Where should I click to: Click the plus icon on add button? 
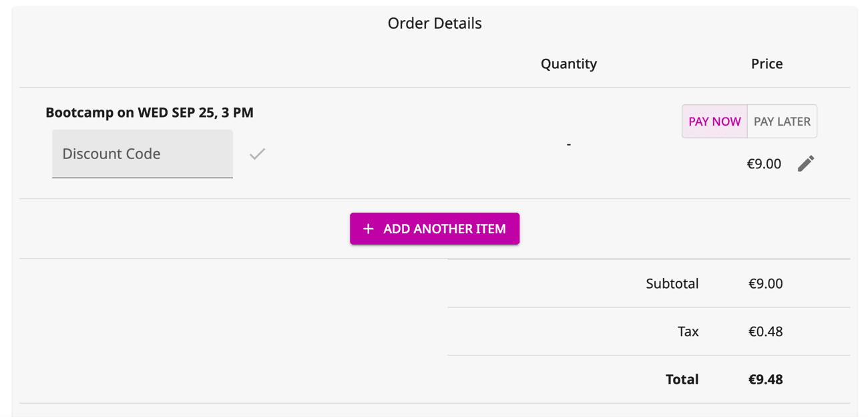pos(368,229)
